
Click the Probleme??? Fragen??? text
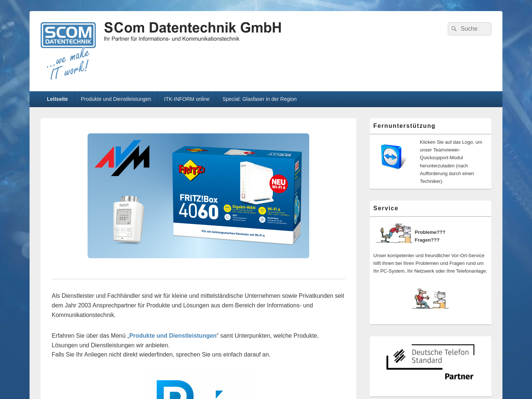pos(430,236)
